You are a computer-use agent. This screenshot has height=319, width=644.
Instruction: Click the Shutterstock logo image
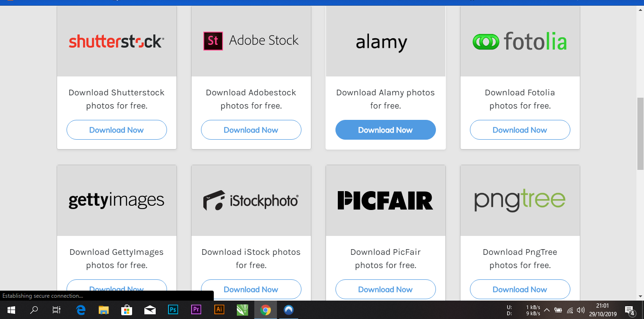point(117,41)
